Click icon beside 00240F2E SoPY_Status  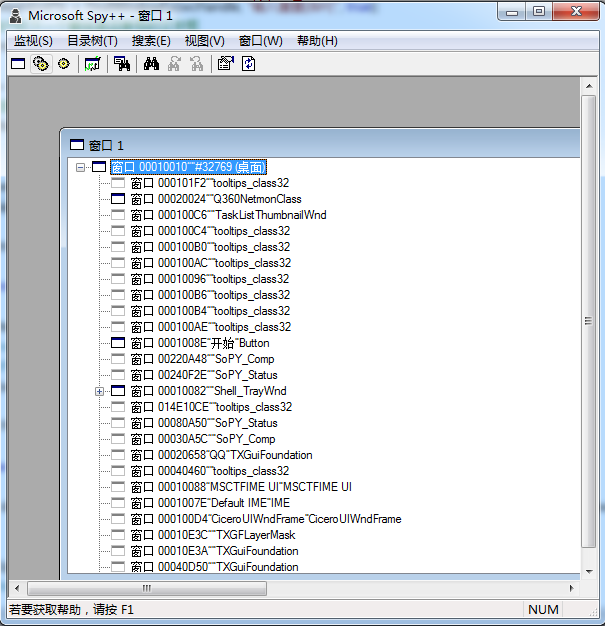[118, 375]
